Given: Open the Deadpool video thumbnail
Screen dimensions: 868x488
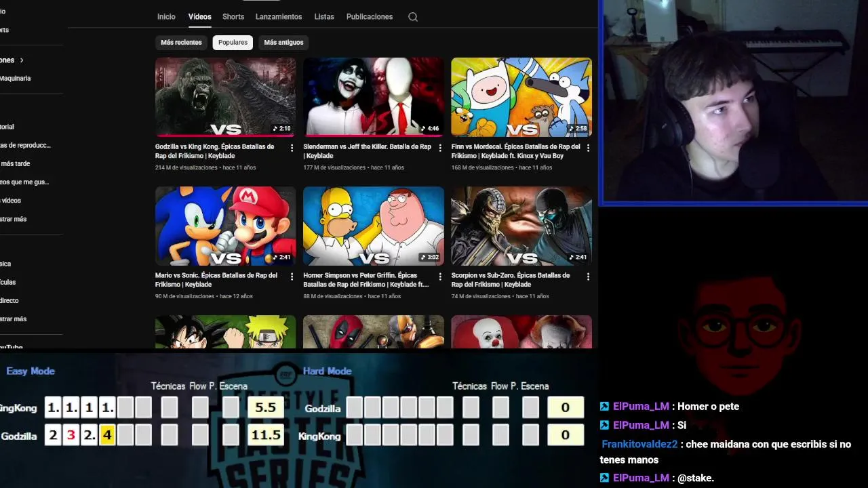Looking at the screenshot, I should (x=374, y=332).
